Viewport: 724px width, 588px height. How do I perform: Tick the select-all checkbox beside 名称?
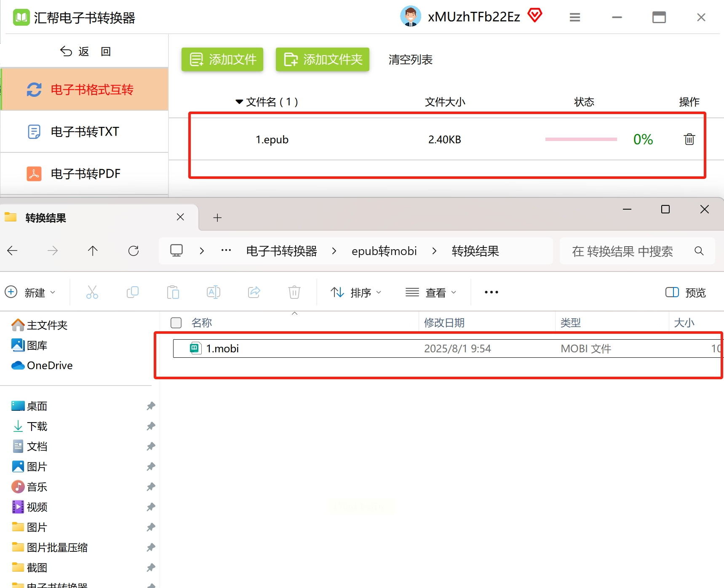pyautogui.click(x=176, y=323)
